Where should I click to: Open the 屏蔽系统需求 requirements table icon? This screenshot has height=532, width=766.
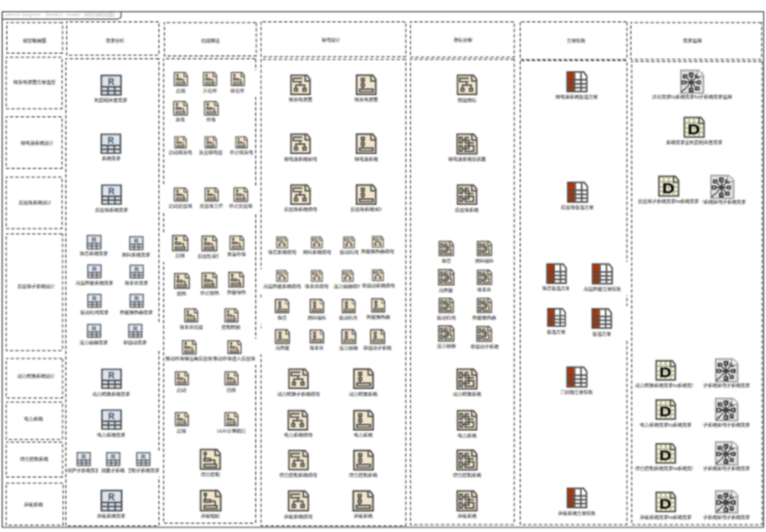click(110, 500)
